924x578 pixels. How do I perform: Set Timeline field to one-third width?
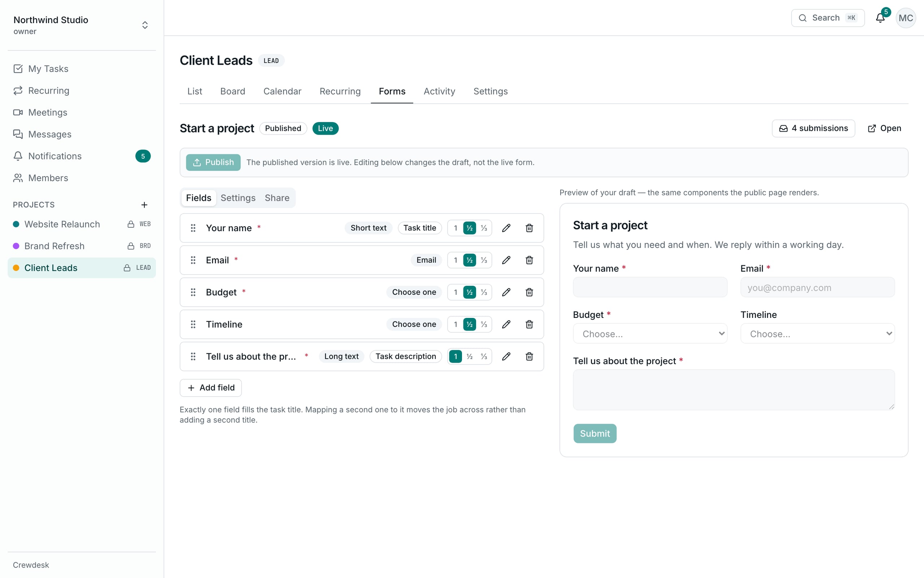484,324
